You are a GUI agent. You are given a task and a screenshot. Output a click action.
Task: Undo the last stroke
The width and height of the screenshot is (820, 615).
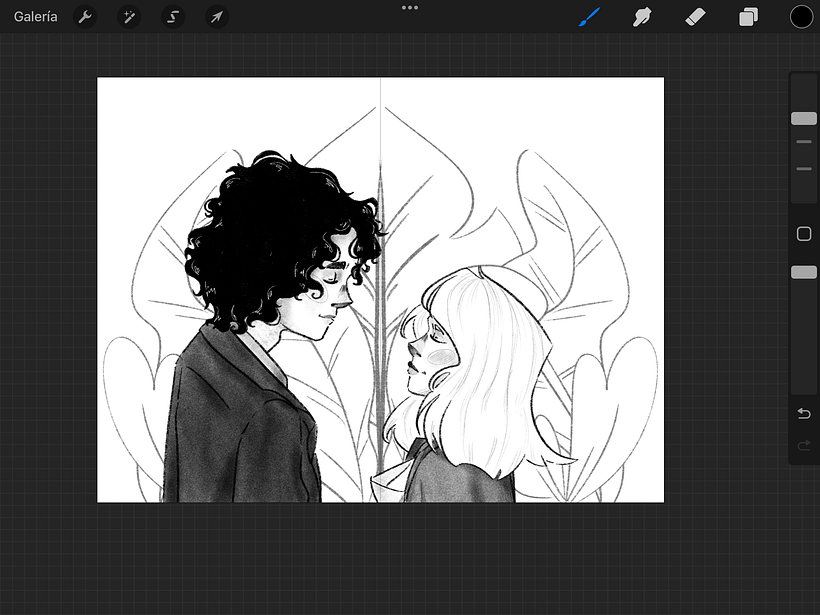[804, 414]
